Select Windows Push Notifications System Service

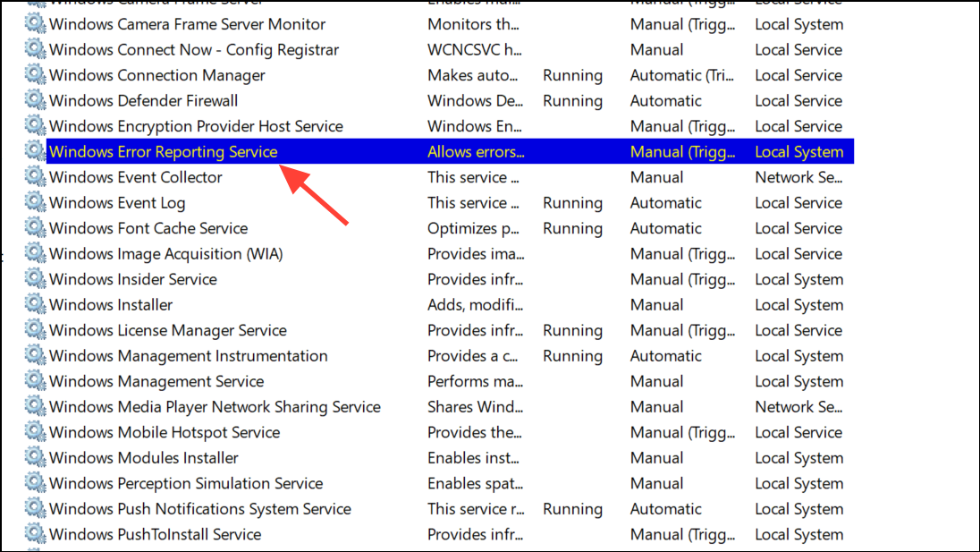coord(199,509)
